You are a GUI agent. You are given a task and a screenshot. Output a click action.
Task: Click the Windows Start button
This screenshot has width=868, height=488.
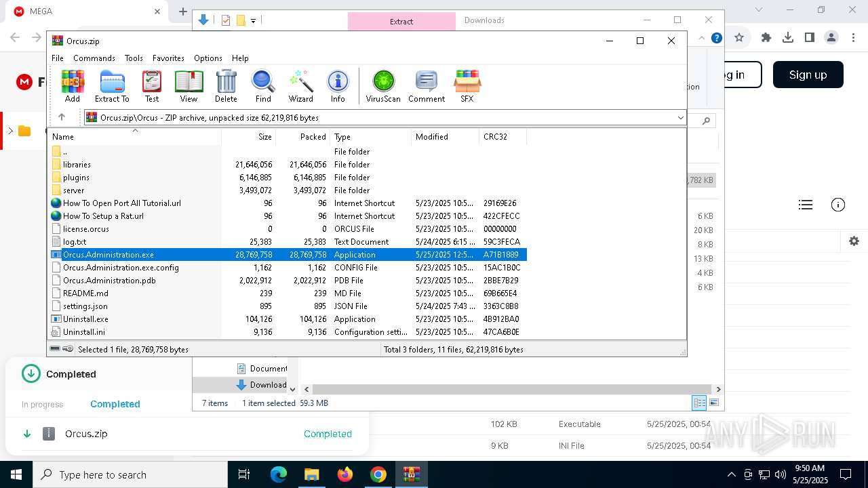click(x=16, y=474)
